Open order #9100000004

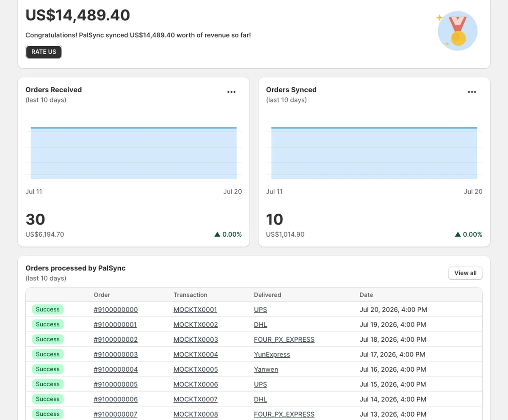point(116,369)
